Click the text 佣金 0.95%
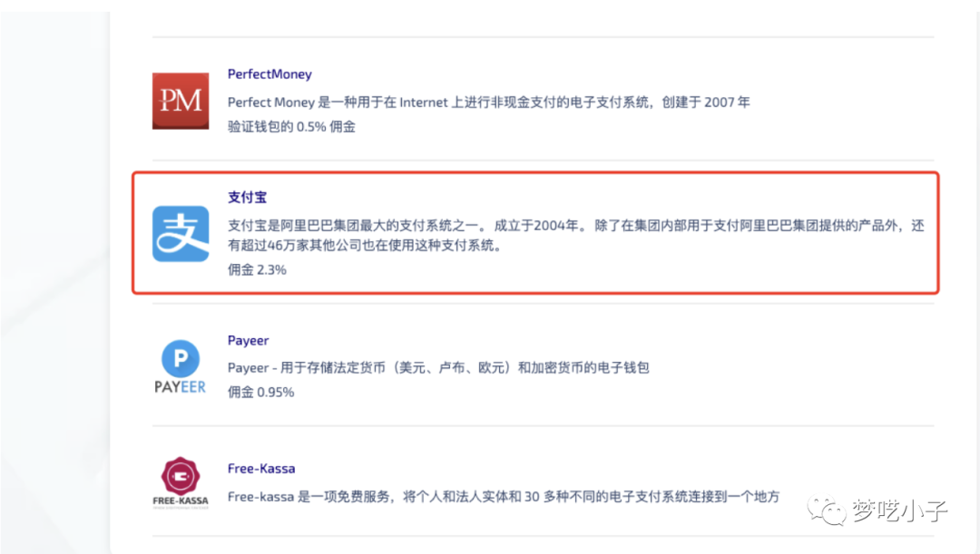This screenshot has height=554, width=980. 260,393
